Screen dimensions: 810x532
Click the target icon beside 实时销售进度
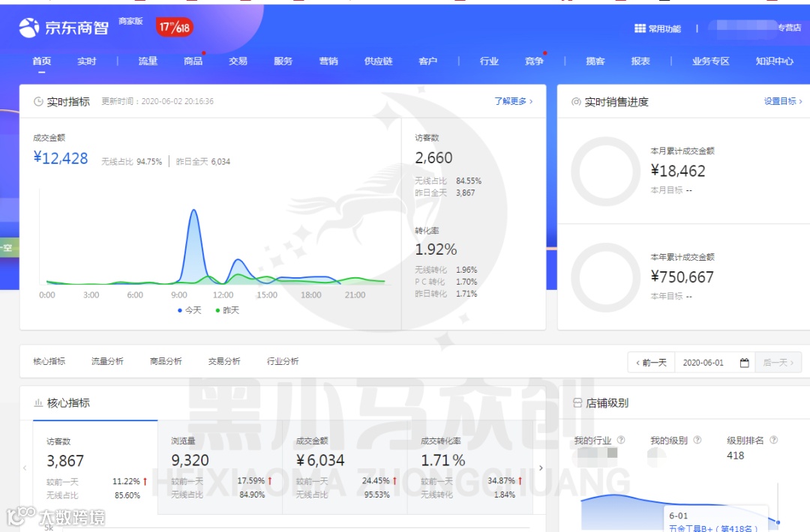click(576, 102)
